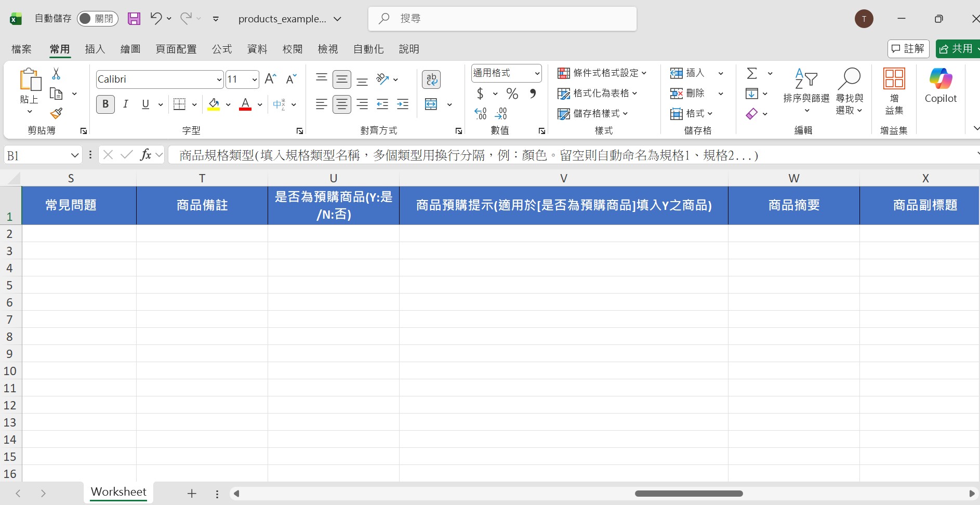Select the Worksheet sheet tab

118,492
